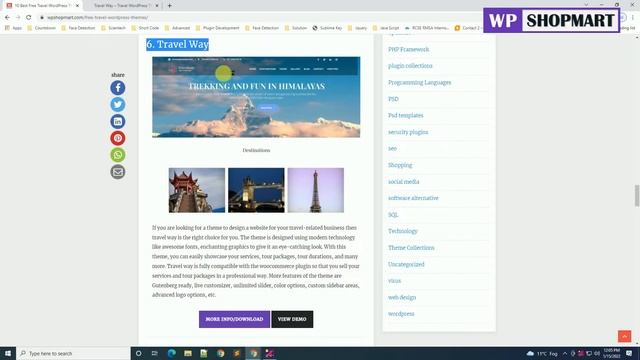The width and height of the screenshot is (640, 360).
Task: Open the PHP Framework category link
Action: (x=409, y=49)
